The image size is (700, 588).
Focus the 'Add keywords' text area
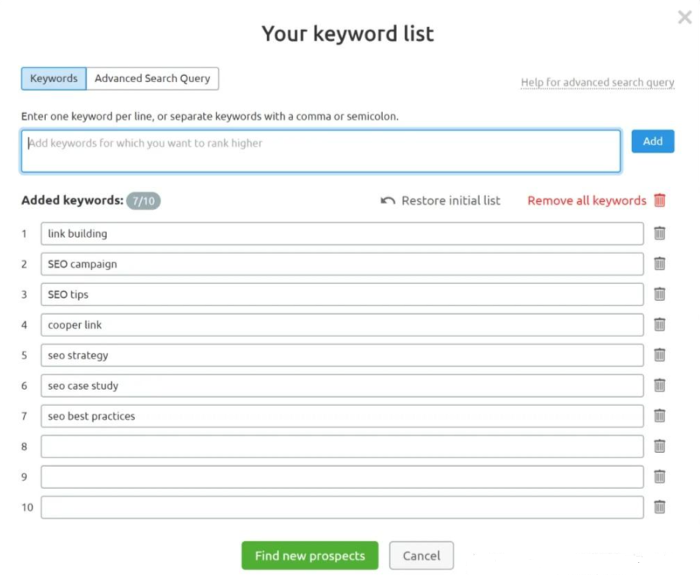[321, 151]
